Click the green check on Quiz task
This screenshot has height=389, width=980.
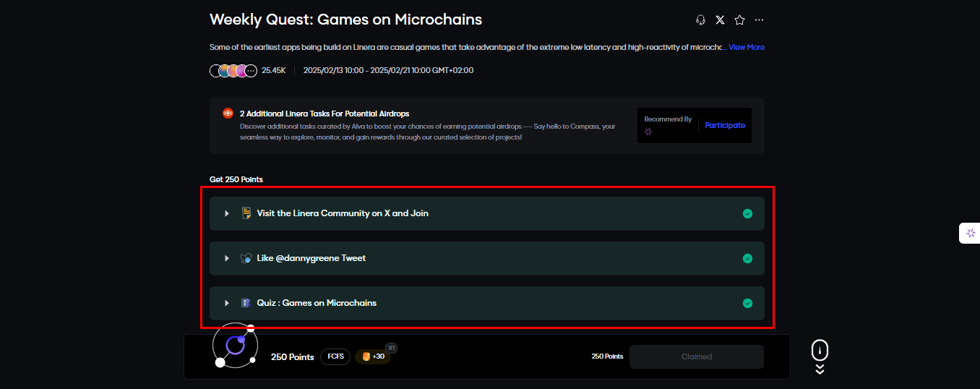coord(747,303)
